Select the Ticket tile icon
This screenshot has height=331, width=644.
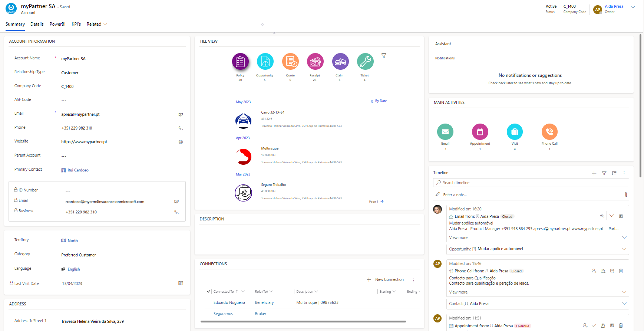pyautogui.click(x=365, y=62)
